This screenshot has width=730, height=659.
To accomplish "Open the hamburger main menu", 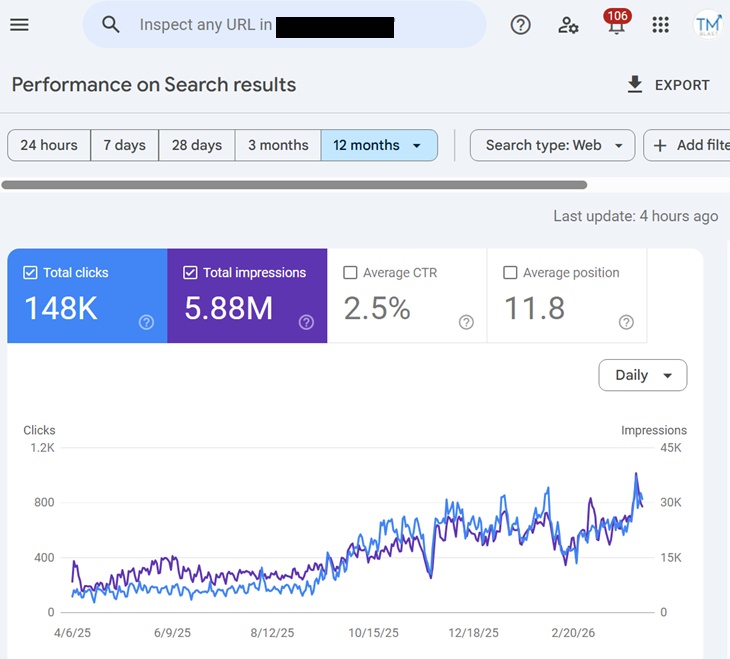I will click(19, 25).
